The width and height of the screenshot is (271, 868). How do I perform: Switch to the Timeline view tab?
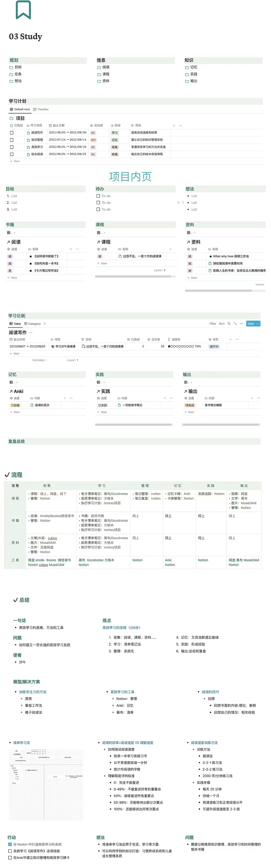[x=41, y=109]
